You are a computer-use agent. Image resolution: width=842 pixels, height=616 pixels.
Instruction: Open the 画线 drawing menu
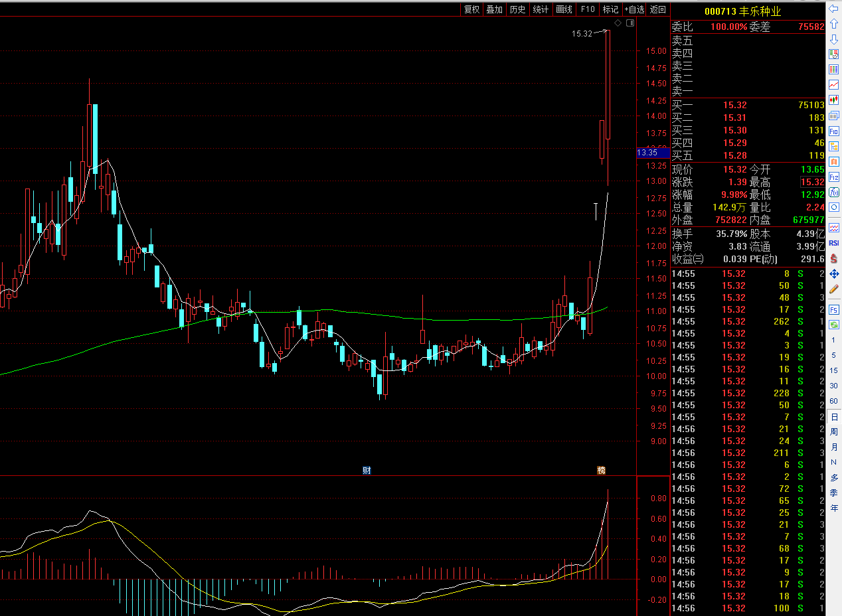pyautogui.click(x=564, y=9)
